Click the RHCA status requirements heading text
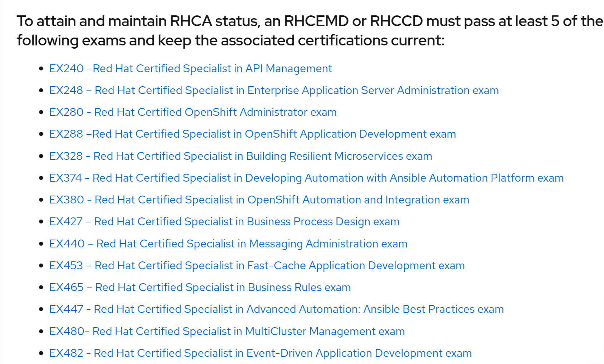Image resolution: width=604 pixels, height=364 pixels. click(x=310, y=31)
